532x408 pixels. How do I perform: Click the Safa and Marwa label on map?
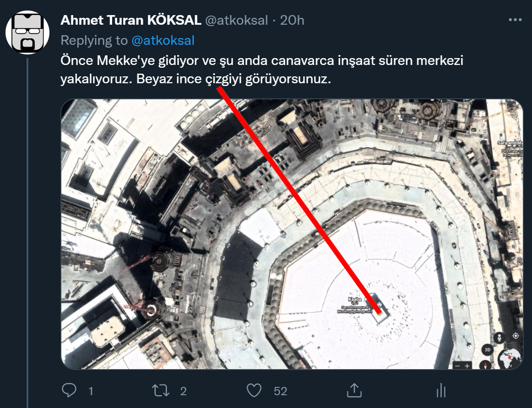coord(510,143)
